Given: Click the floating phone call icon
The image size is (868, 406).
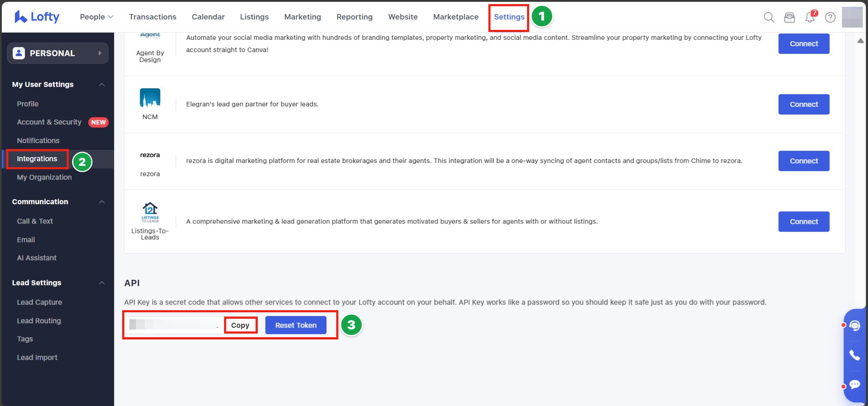Looking at the screenshot, I should tap(854, 355).
